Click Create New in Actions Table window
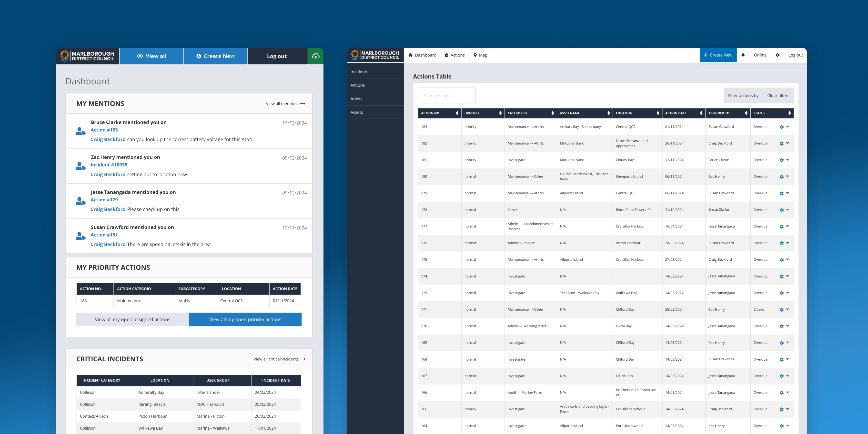Image resolution: width=868 pixels, height=434 pixels. coord(718,55)
